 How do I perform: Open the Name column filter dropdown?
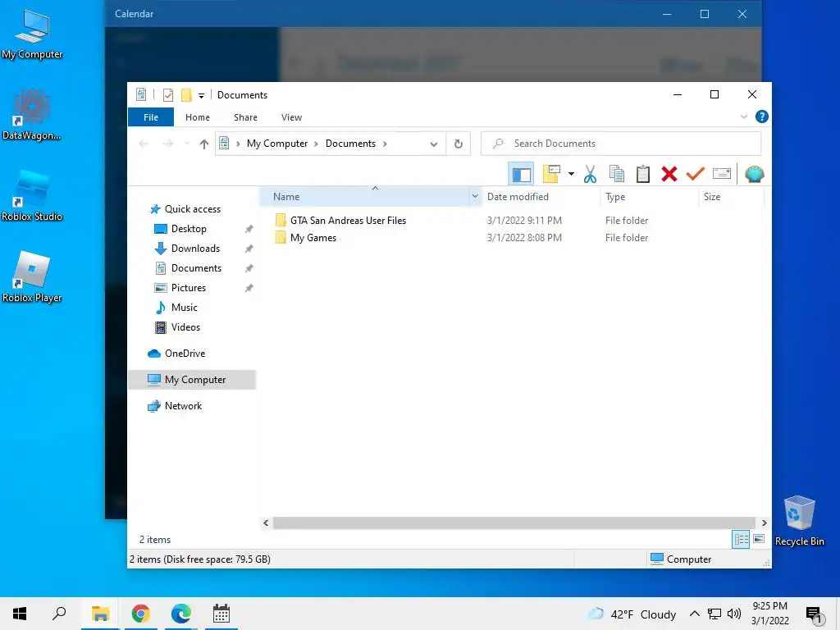[475, 197]
